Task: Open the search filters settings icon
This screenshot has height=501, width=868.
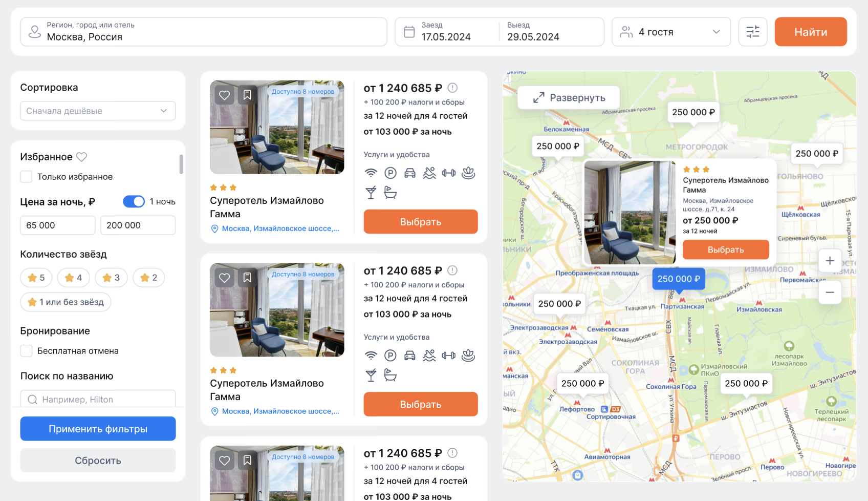Action: click(x=752, y=32)
